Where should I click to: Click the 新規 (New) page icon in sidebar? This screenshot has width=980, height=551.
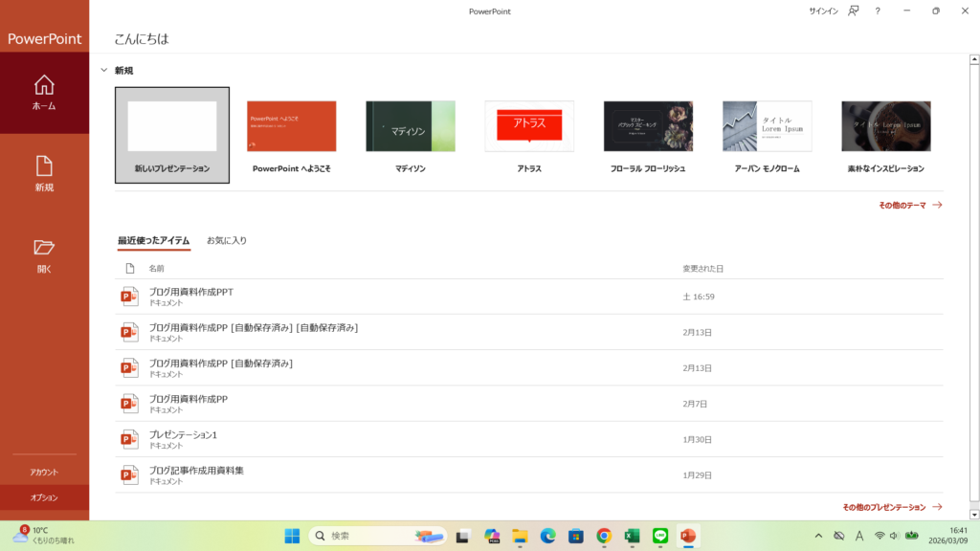[44, 166]
